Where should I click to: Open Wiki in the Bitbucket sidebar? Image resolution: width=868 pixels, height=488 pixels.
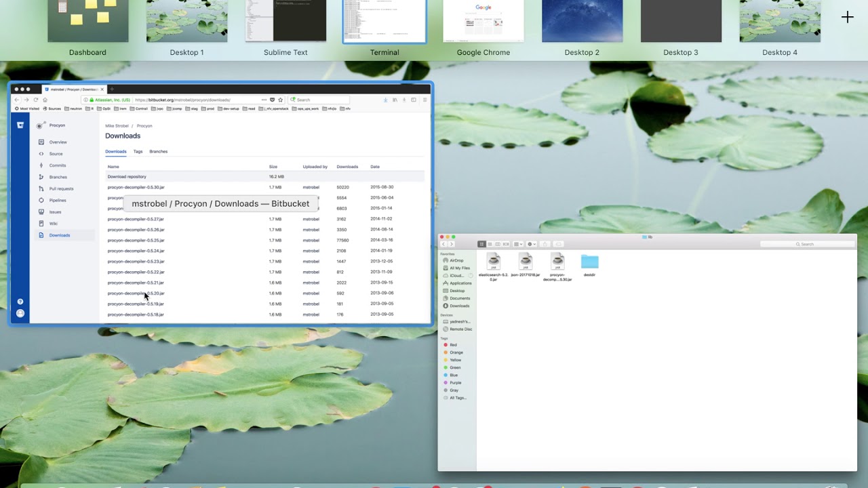[x=53, y=224]
